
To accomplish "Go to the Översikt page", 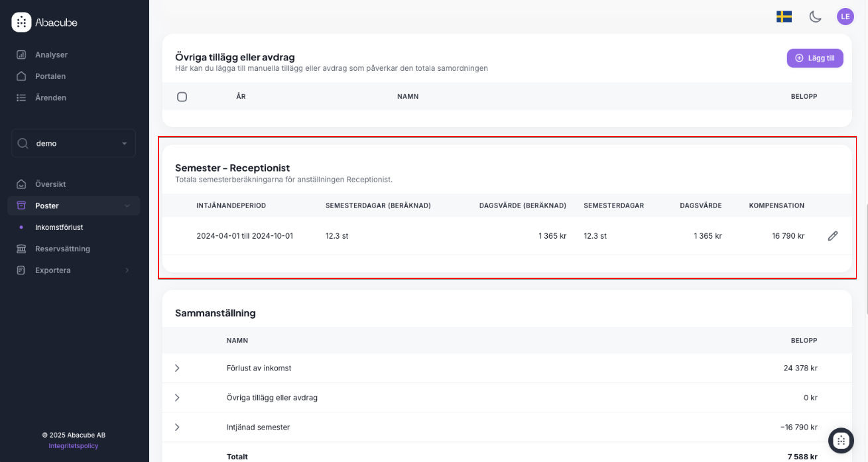I will point(50,184).
